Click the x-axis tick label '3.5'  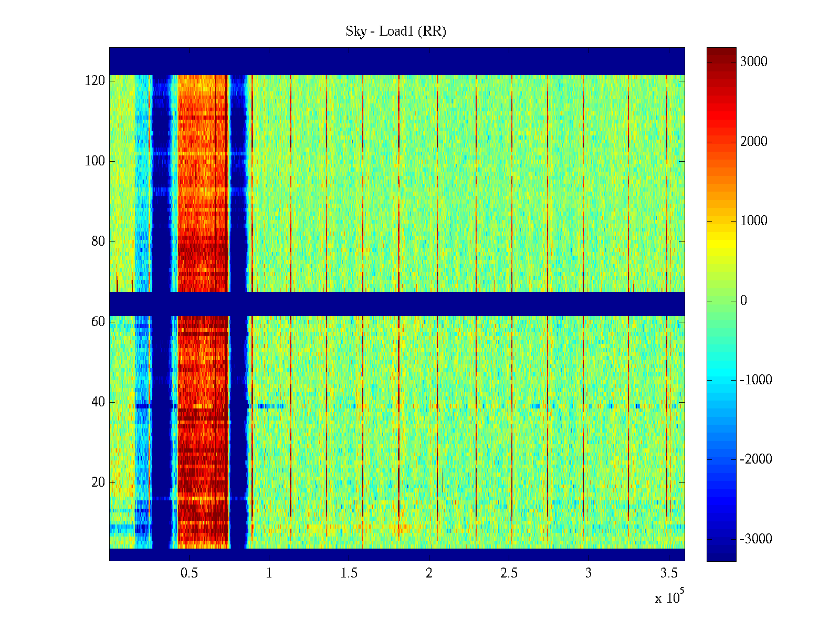point(668,573)
